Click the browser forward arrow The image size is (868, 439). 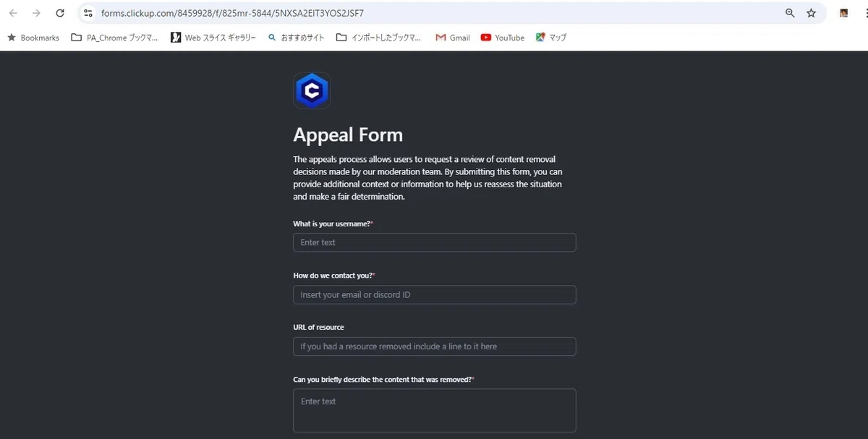tap(36, 13)
